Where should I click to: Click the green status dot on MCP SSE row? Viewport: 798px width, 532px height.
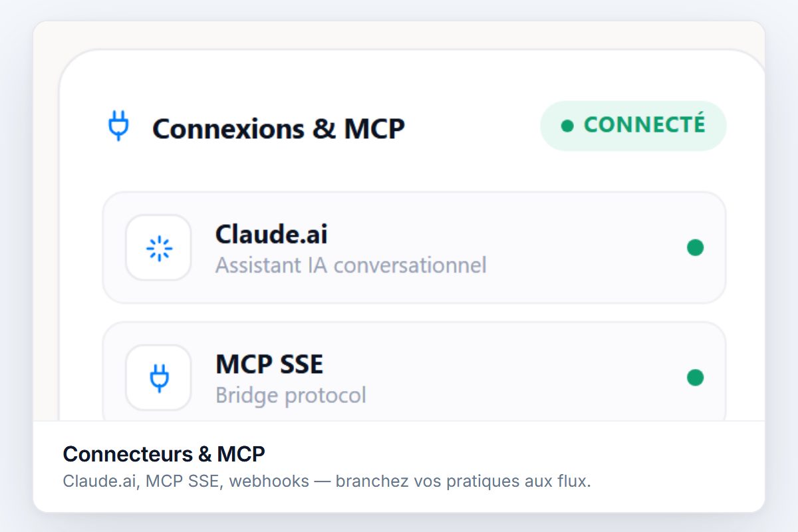coord(695,378)
